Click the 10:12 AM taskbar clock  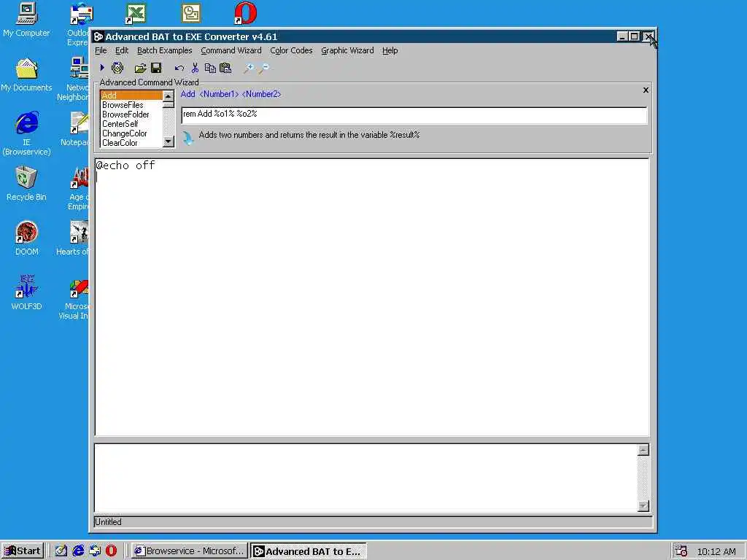pyautogui.click(x=716, y=551)
